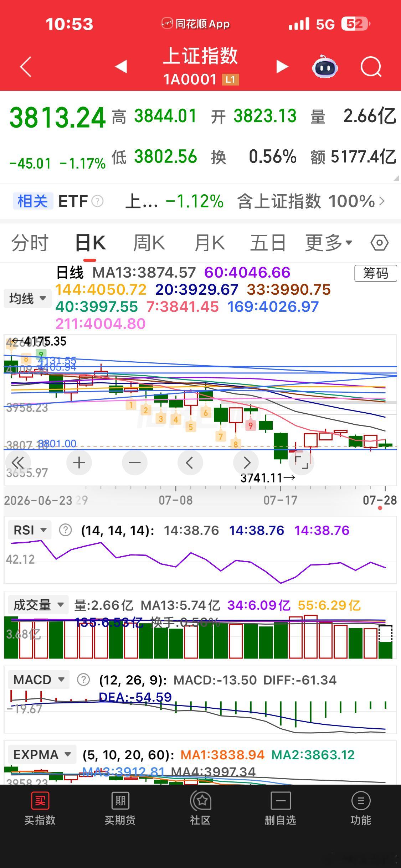Open MACD indicator help icon
Viewport: 401px width, 868px height.
(x=83, y=680)
